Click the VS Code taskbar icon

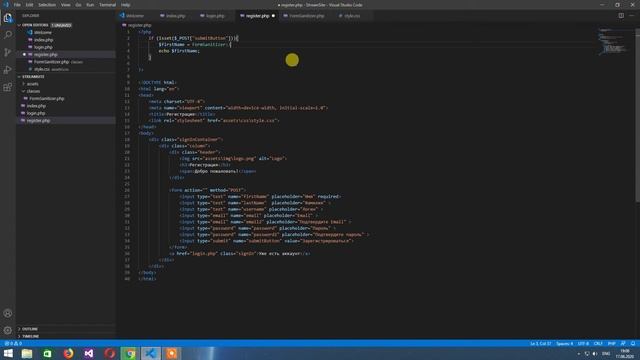pyautogui.click(x=151, y=353)
